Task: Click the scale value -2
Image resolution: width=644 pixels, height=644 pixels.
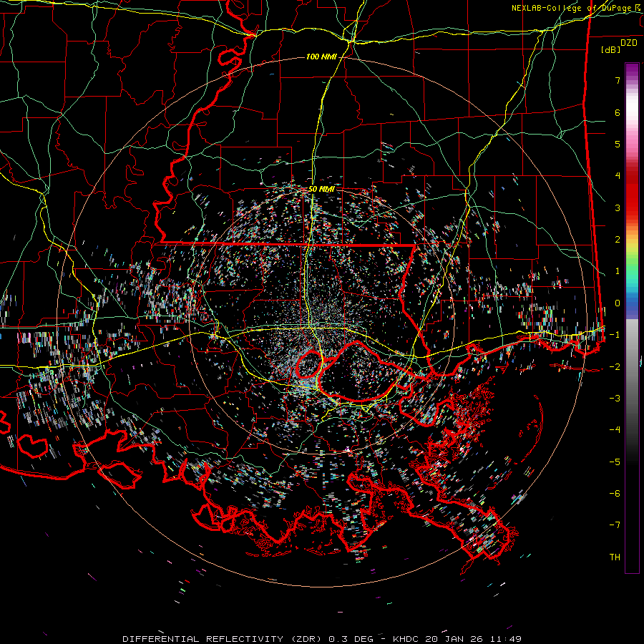Action: click(x=615, y=367)
